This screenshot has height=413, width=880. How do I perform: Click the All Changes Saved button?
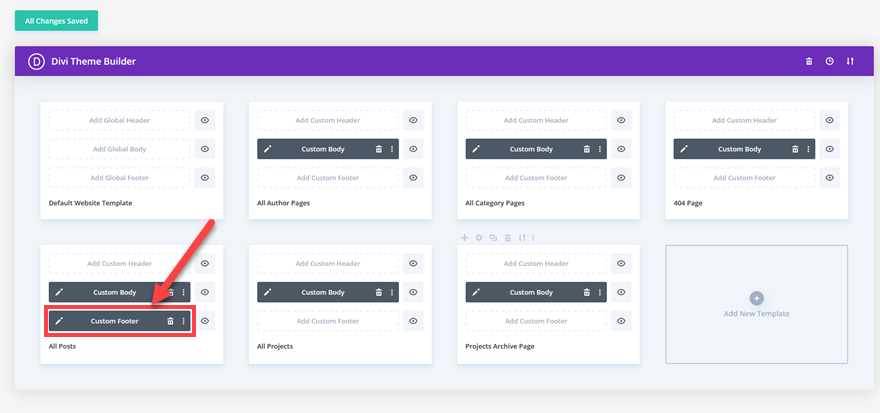coord(56,20)
